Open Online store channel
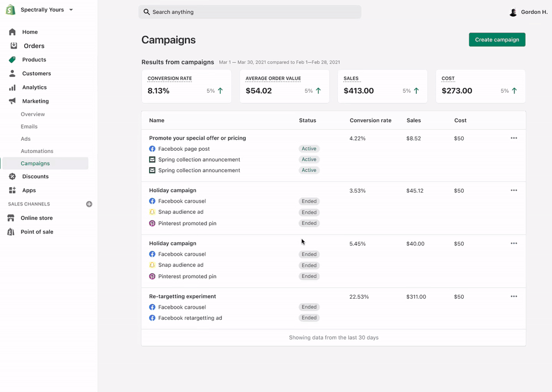 point(36,218)
